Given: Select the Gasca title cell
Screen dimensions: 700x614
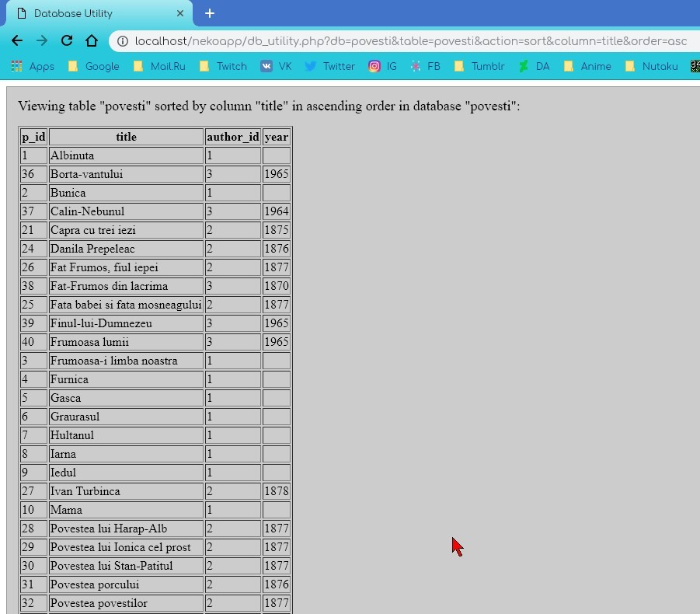Looking at the screenshot, I should pyautogui.click(x=126, y=398).
